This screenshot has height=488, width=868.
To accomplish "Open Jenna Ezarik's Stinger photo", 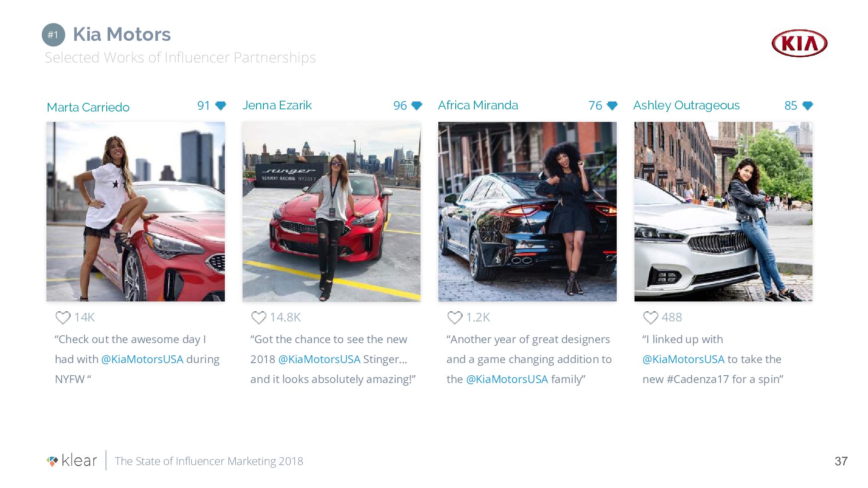I will coord(331,212).
